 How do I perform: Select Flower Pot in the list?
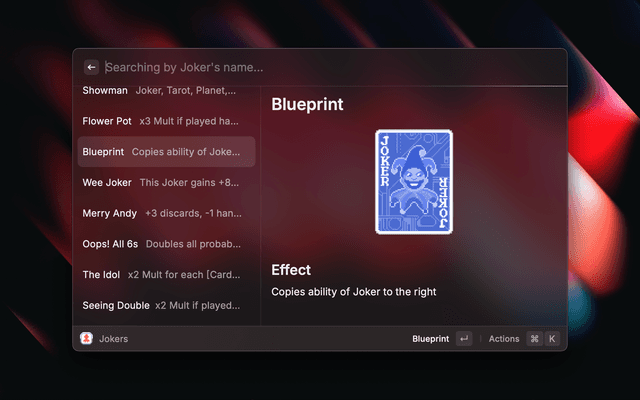click(x=167, y=121)
